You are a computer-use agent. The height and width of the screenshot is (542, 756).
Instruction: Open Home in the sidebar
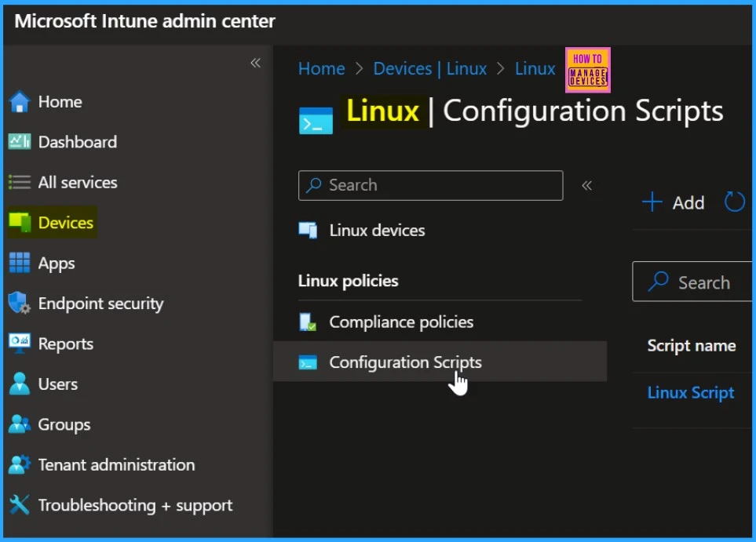coord(60,102)
